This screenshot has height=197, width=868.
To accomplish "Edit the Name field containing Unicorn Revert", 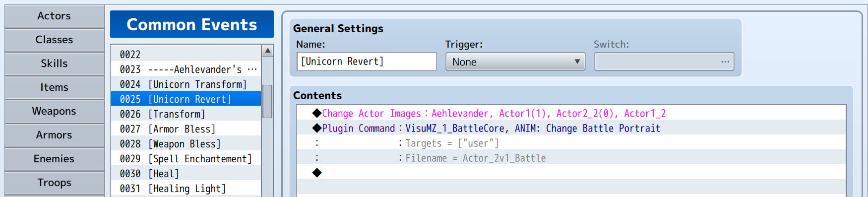I will 367,62.
